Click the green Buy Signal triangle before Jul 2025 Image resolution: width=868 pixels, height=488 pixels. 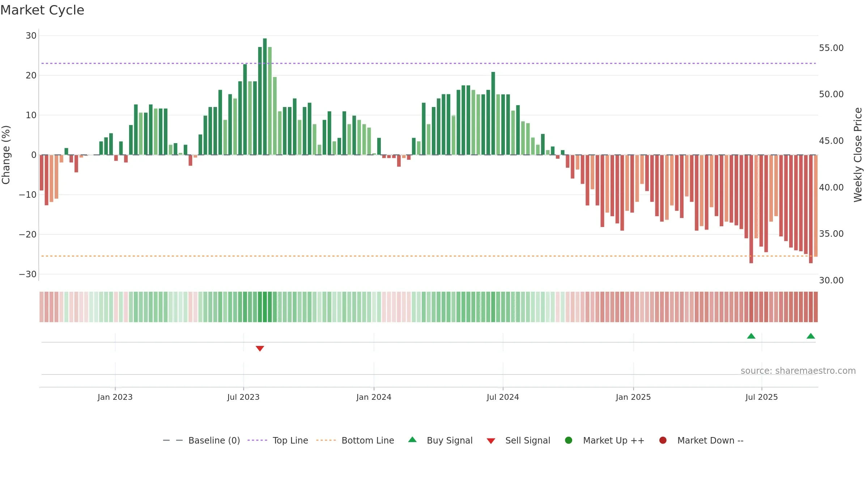pos(751,336)
